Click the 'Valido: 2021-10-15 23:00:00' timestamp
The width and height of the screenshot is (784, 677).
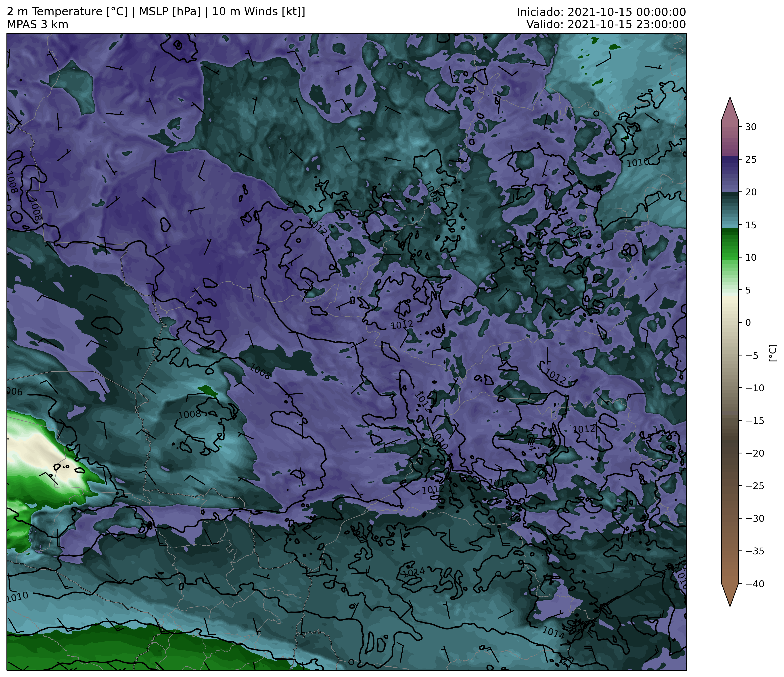pos(606,25)
